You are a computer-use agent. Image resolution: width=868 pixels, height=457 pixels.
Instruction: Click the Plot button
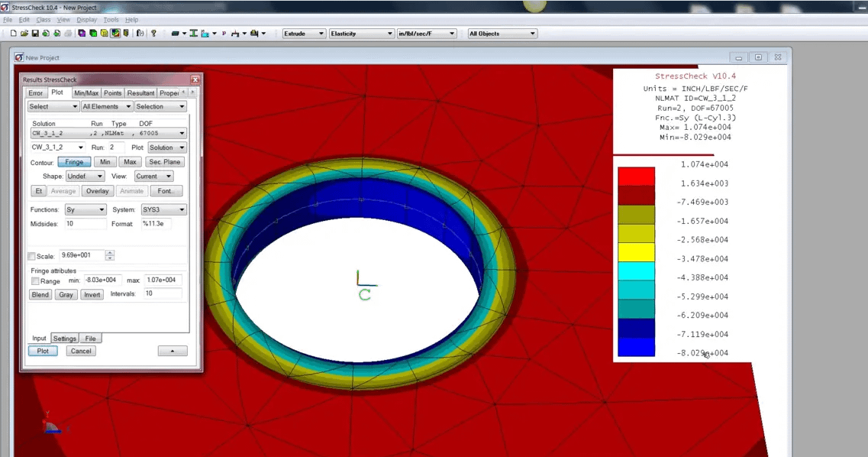tap(42, 351)
